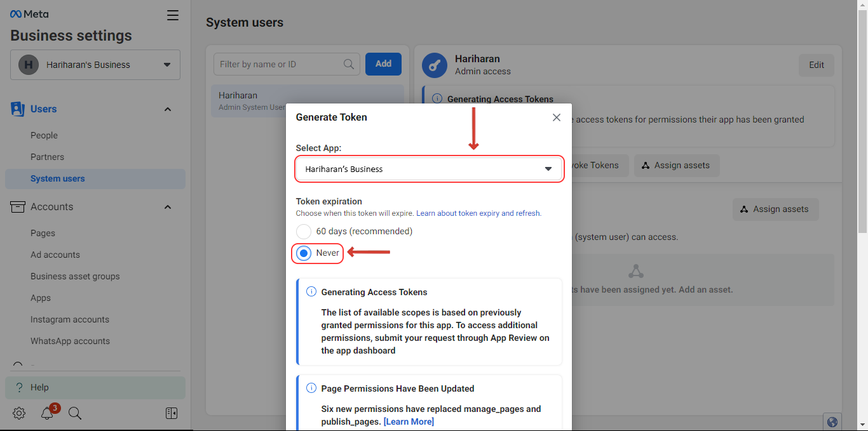
Task: Open the Partners menu item
Action: coord(47,157)
